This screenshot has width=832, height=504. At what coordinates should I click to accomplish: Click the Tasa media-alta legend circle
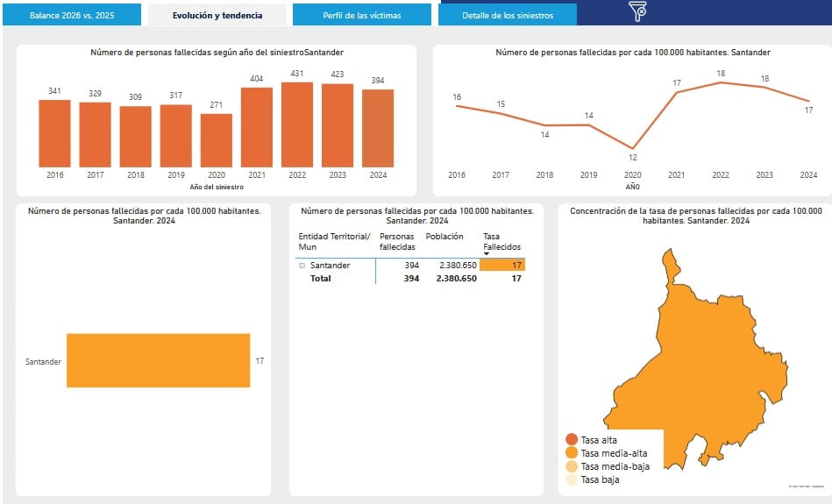click(572, 453)
